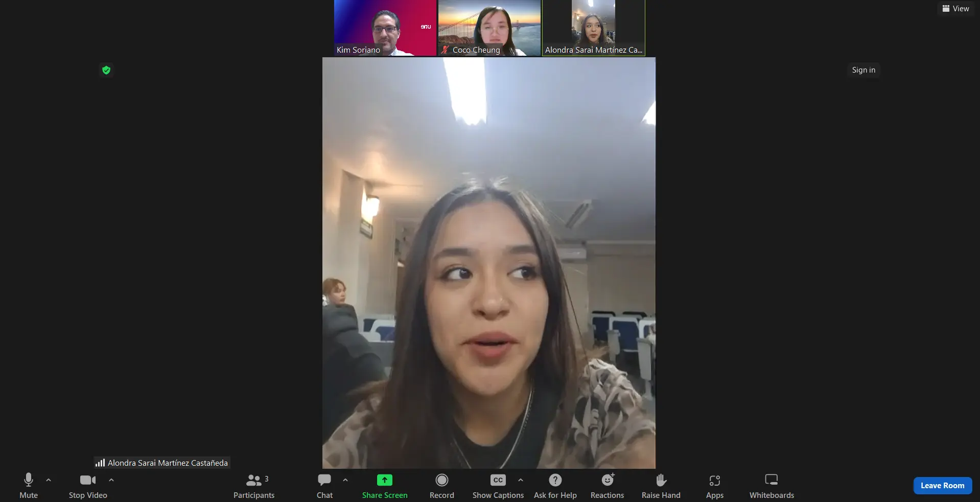This screenshot has width=980, height=502.
Task: Expand audio options arrow beside Mute
Action: point(49,480)
